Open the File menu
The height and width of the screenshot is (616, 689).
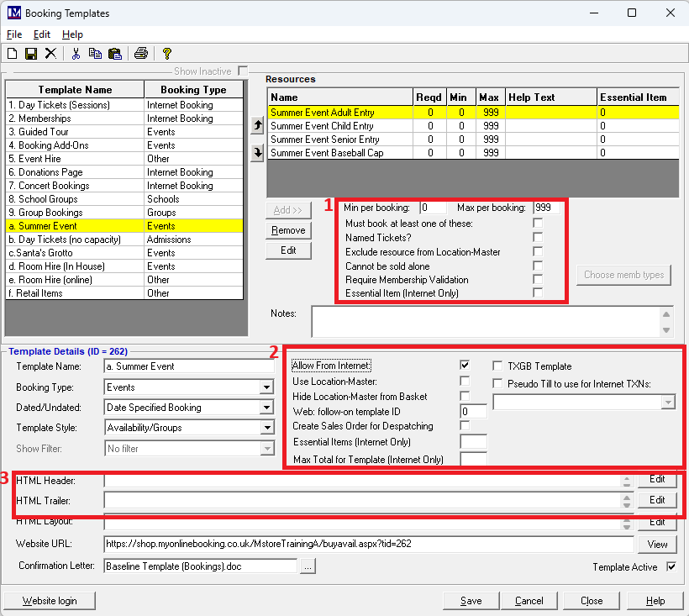tap(14, 34)
